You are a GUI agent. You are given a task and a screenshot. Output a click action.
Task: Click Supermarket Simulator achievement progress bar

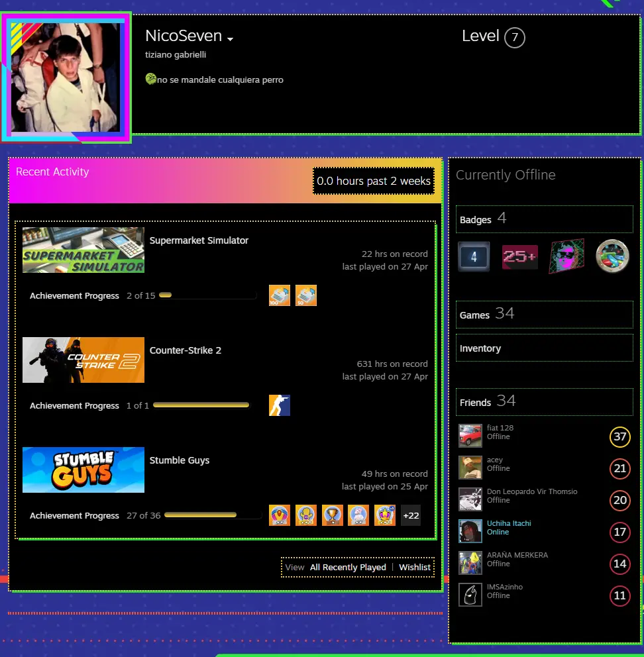tap(207, 295)
